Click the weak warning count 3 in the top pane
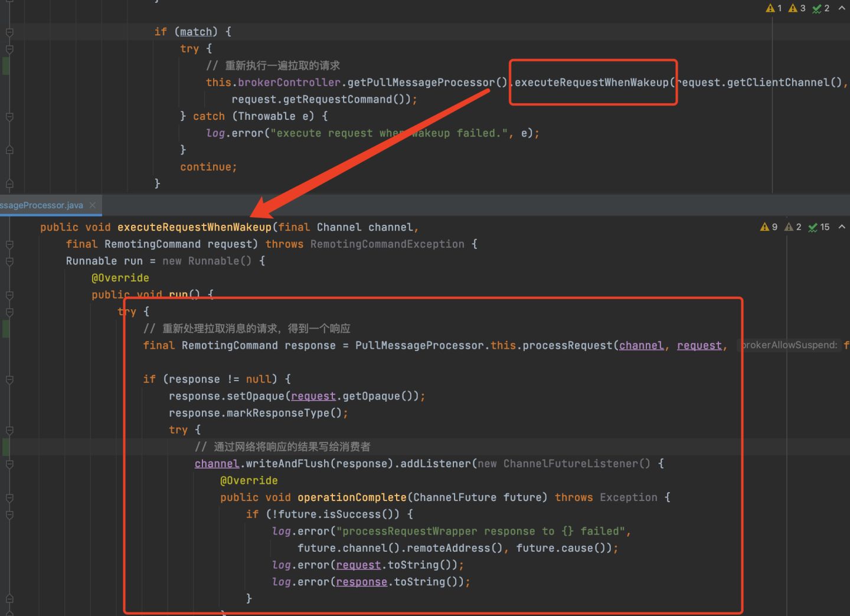850x616 pixels. (x=797, y=8)
